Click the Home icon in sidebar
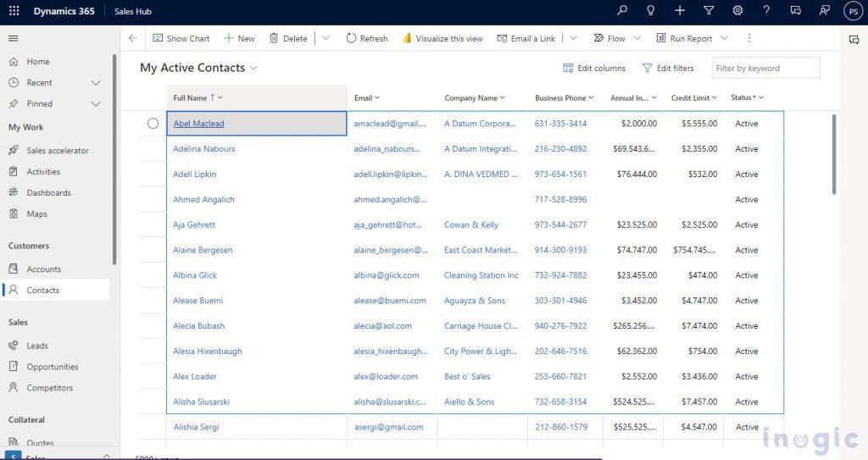 click(x=14, y=62)
